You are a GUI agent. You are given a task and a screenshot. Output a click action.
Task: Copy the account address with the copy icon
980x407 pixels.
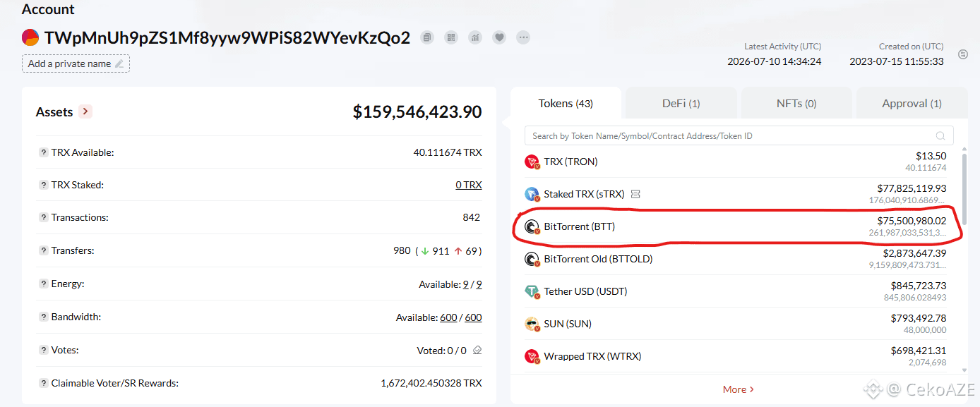point(426,37)
